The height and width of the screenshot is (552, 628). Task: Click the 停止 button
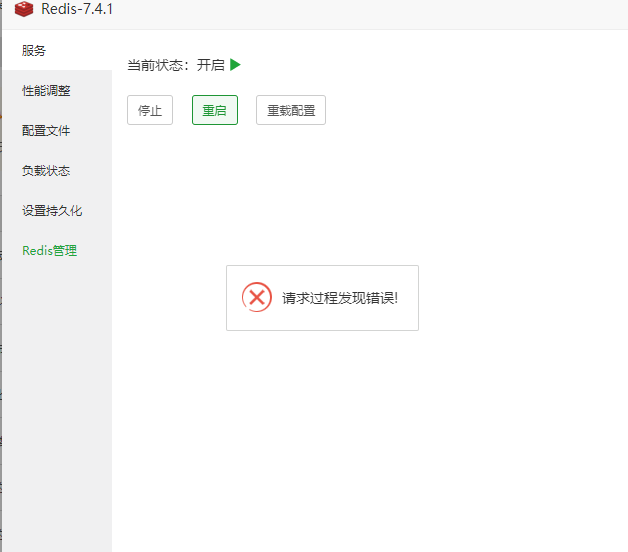tap(150, 110)
